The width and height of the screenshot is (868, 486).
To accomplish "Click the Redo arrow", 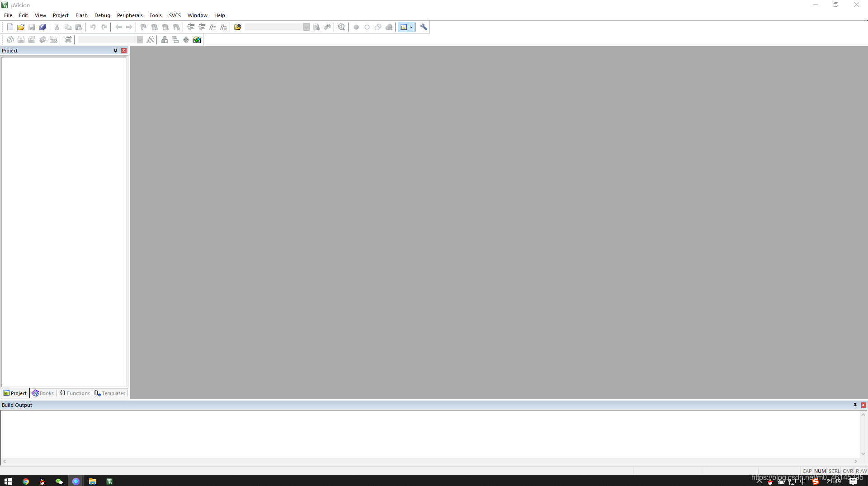I will click(104, 27).
